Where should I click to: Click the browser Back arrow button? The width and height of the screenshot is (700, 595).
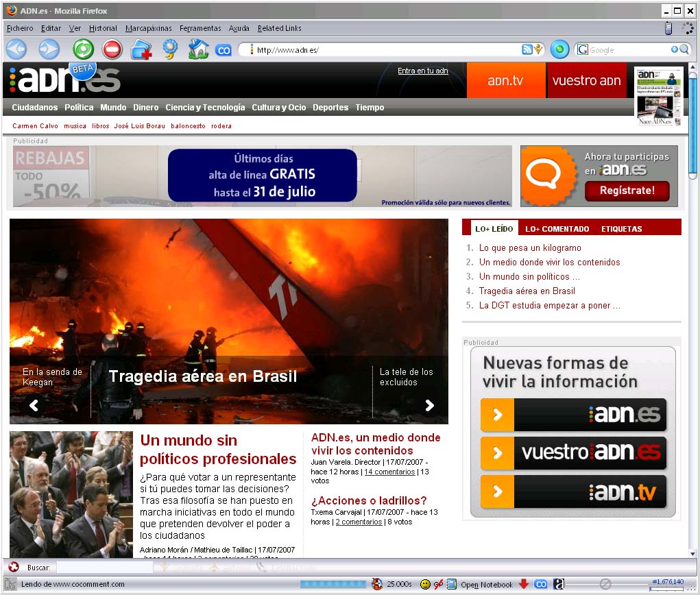16,49
